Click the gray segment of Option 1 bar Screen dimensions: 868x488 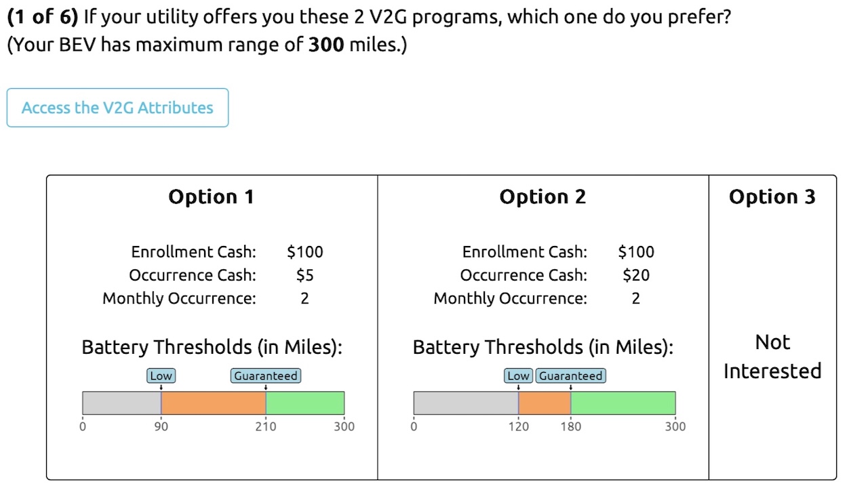[x=121, y=403]
